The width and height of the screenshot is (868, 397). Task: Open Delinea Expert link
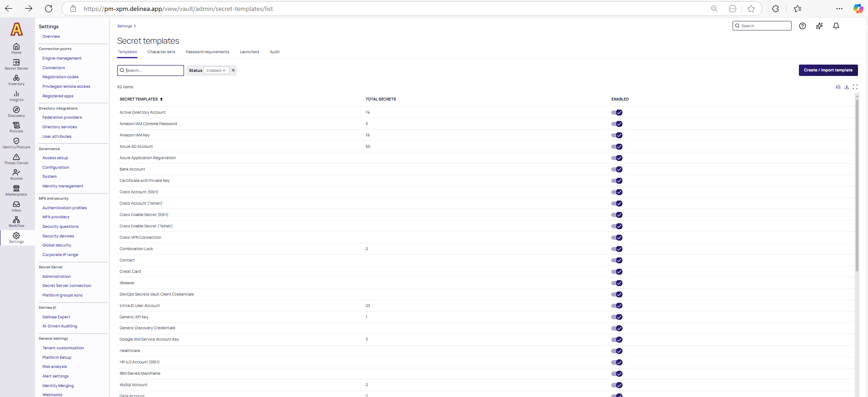pyautogui.click(x=56, y=317)
